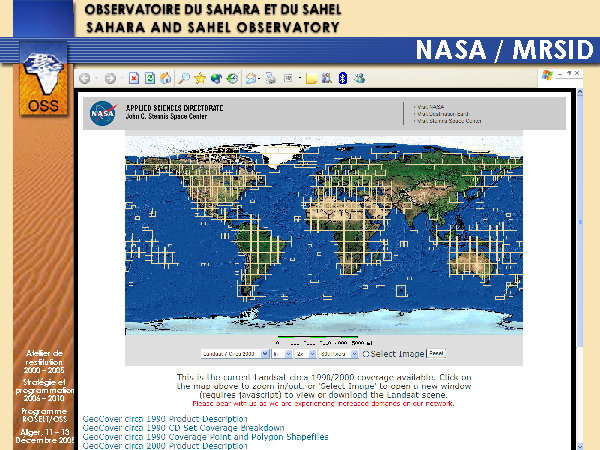Click the Edit page icon in toolbar
The width and height of the screenshot is (600, 450).
[x=288, y=78]
